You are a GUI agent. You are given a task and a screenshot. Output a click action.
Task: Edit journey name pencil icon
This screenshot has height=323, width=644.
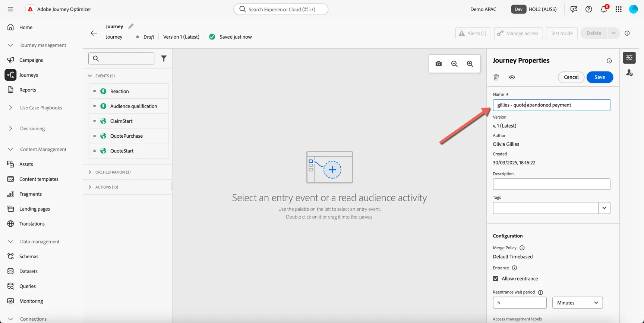click(x=131, y=26)
